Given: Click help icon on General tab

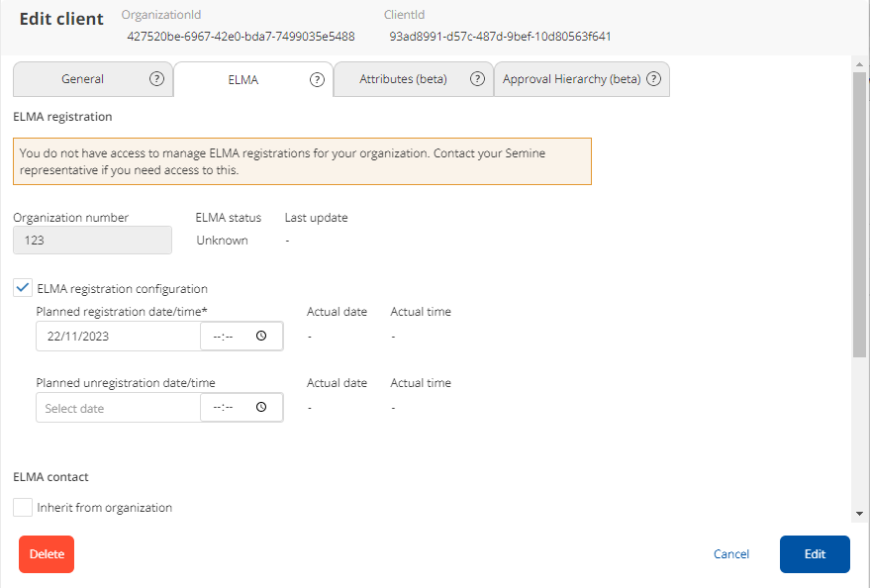Looking at the screenshot, I should click(x=156, y=79).
